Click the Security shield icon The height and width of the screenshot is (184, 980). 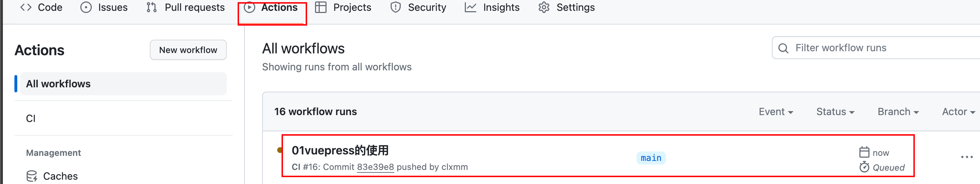pos(396,7)
